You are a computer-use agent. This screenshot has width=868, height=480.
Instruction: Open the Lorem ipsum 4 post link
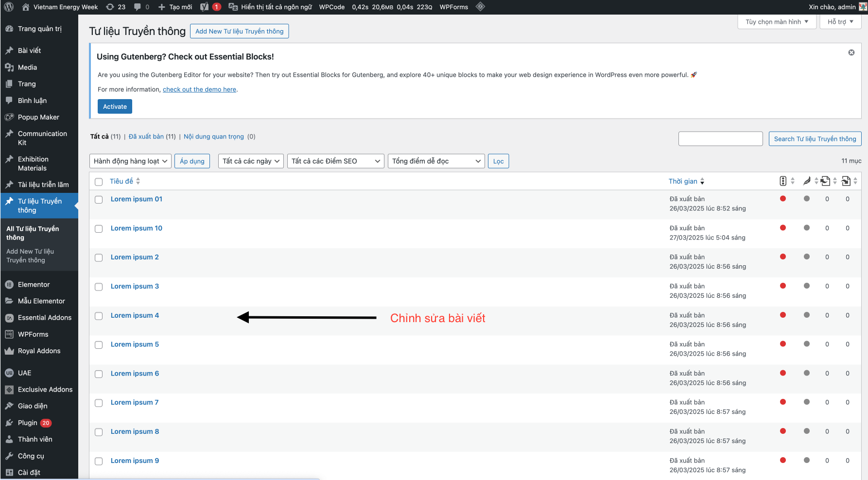click(x=135, y=315)
